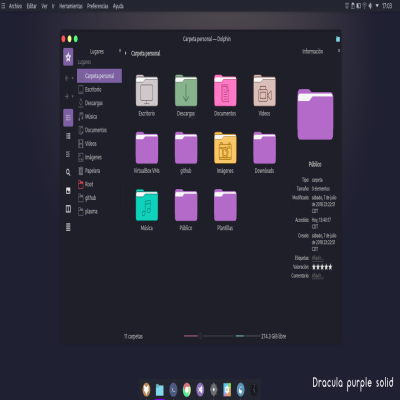This screenshot has width=400, height=400.
Task: Open plasma in the places panel
Action: click(99, 212)
